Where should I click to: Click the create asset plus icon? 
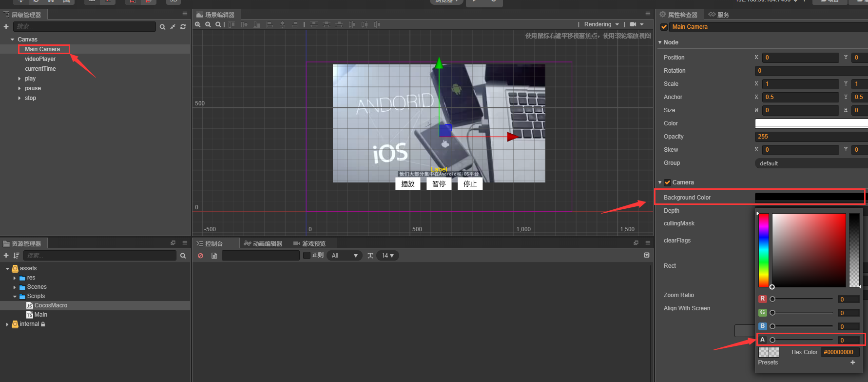[x=6, y=256]
